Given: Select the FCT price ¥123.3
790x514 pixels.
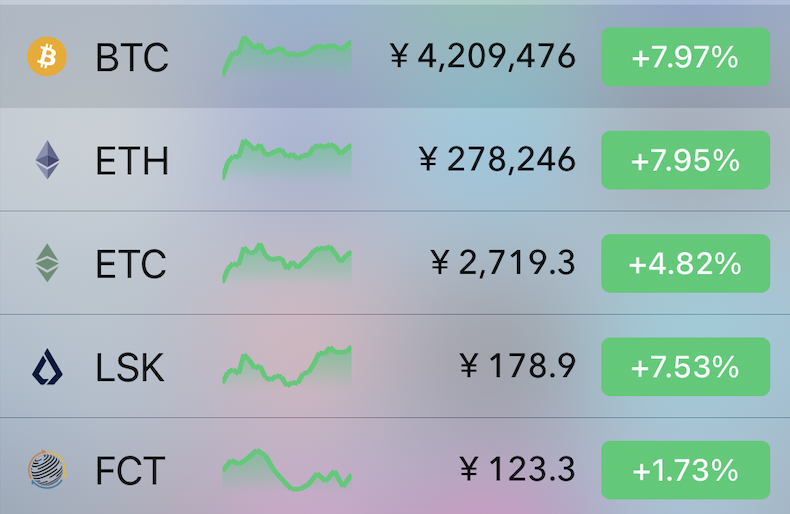Looking at the screenshot, I should (517, 469).
